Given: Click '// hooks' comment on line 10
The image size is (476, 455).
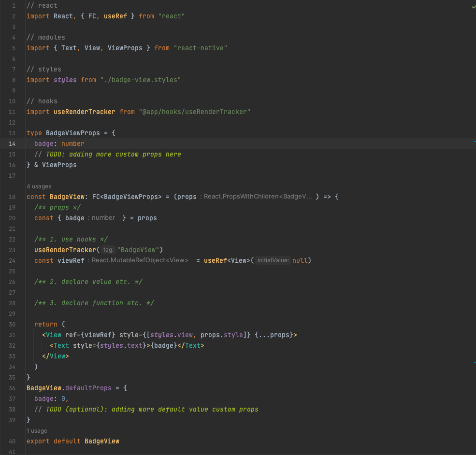Looking at the screenshot, I should click(42, 101).
